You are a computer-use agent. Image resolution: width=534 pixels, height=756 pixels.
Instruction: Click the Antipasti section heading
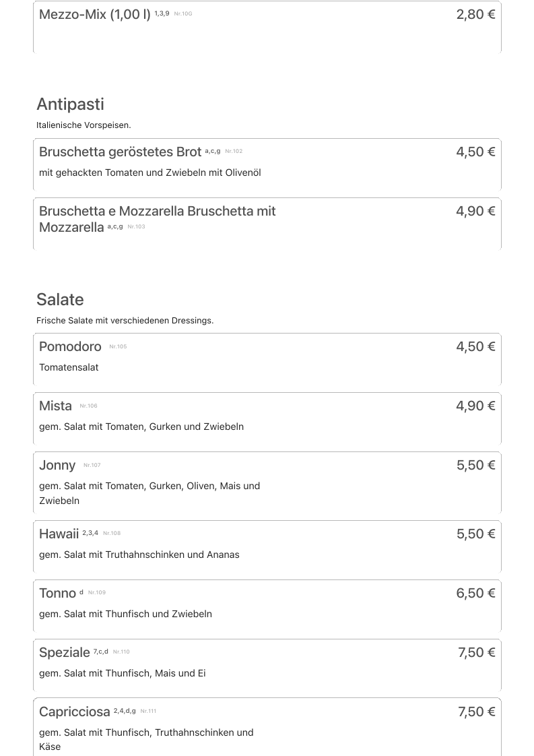70,104
